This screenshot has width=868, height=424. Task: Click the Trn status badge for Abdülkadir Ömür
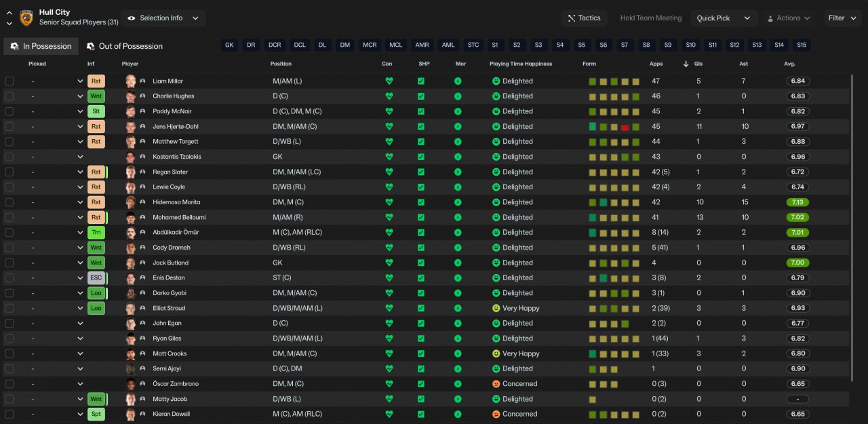coord(96,232)
